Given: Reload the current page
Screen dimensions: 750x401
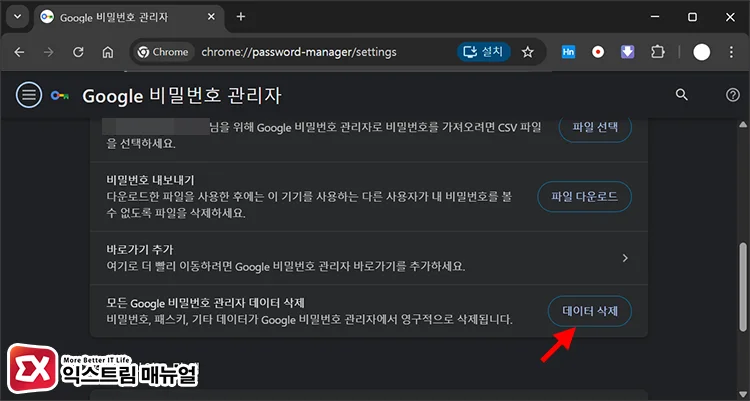Looking at the screenshot, I should (78, 52).
